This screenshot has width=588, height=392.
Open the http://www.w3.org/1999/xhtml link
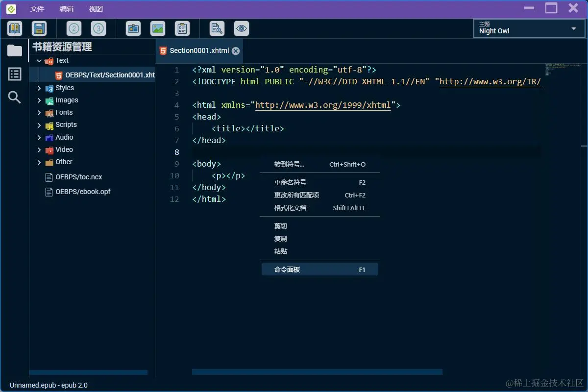pos(323,105)
